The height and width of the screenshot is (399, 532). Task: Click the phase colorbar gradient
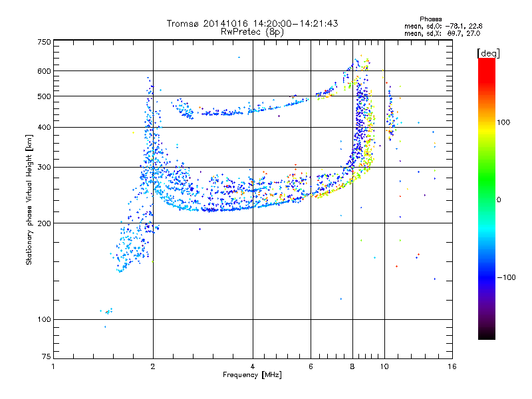tap(487, 198)
